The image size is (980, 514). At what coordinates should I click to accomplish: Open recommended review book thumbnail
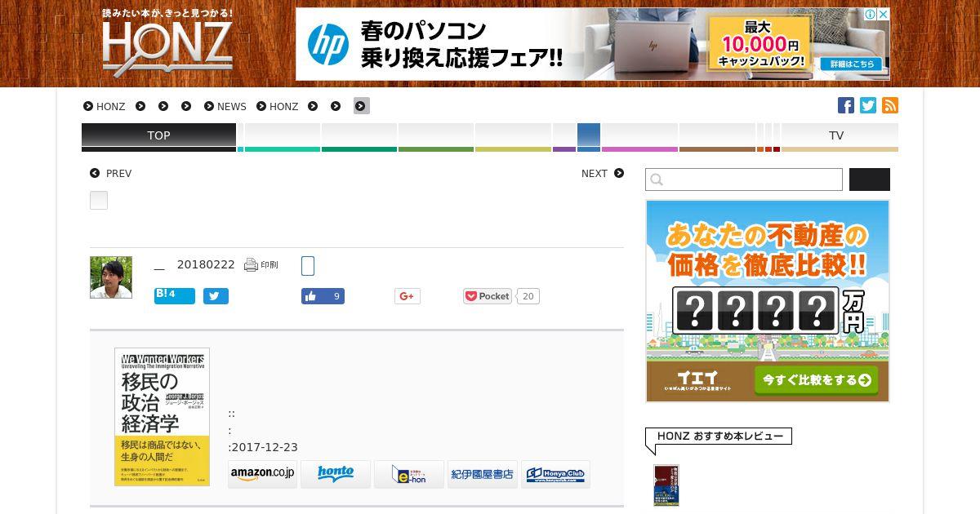pyautogui.click(x=666, y=485)
